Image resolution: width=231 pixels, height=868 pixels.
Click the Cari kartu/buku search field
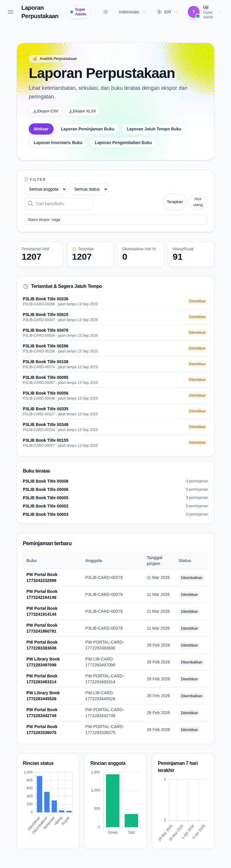pyautogui.click(x=59, y=204)
